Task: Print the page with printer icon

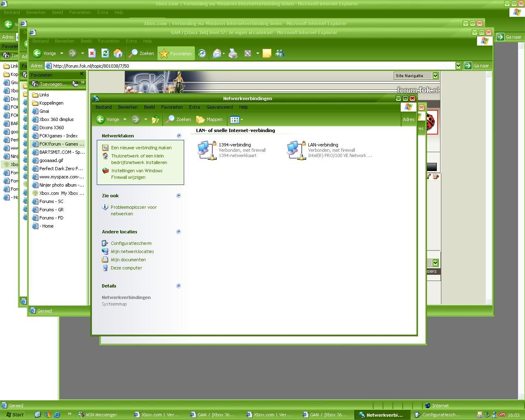Action: tap(233, 53)
